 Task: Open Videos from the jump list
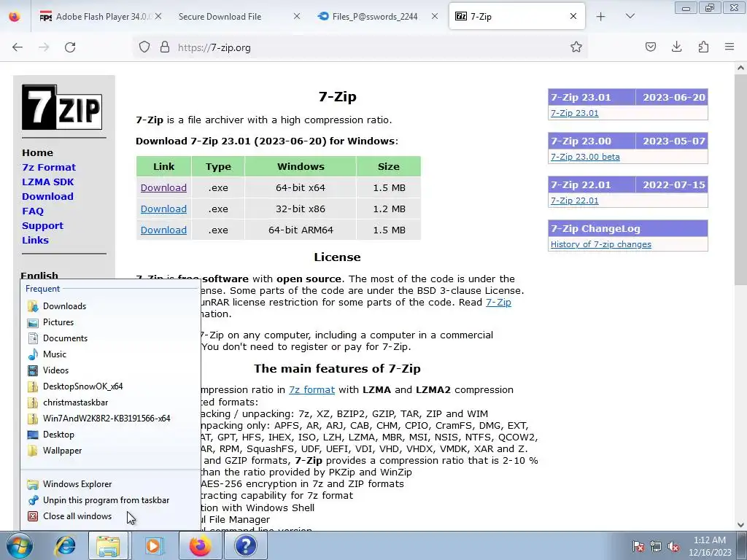[x=111, y=370]
